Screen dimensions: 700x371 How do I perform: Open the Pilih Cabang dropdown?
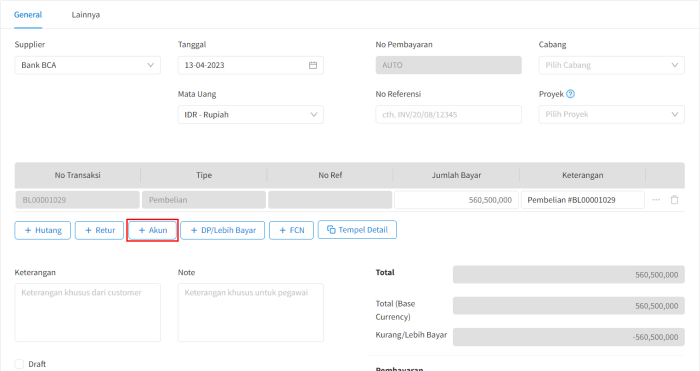click(612, 65)
